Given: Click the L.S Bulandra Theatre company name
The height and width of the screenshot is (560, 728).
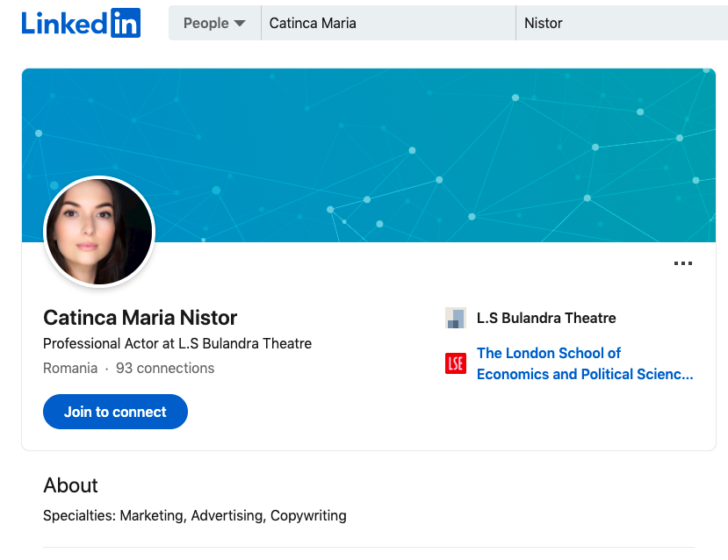Looking at the screenshot, I should (546, 318).
